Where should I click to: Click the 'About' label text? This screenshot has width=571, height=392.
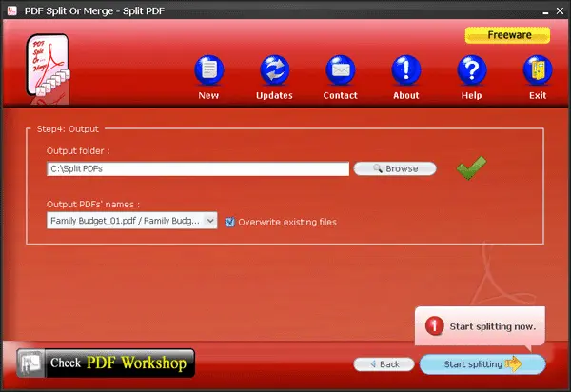406,96
